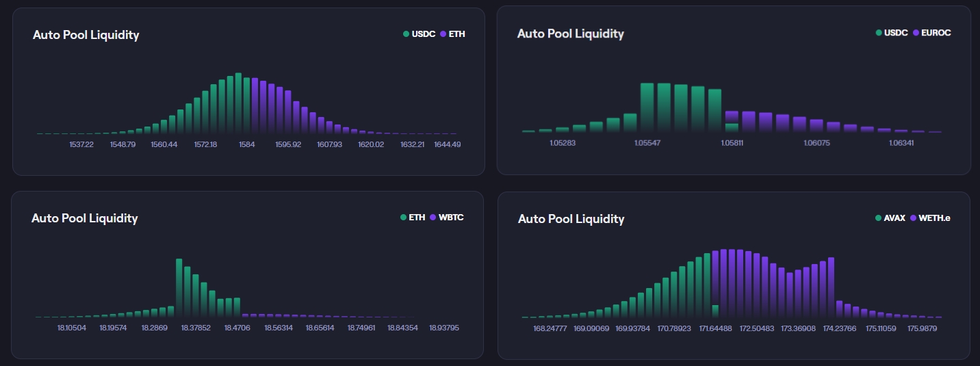Click the 175.9879 axis label
This screenshot has height=366, width=980.
coord(922,328)
